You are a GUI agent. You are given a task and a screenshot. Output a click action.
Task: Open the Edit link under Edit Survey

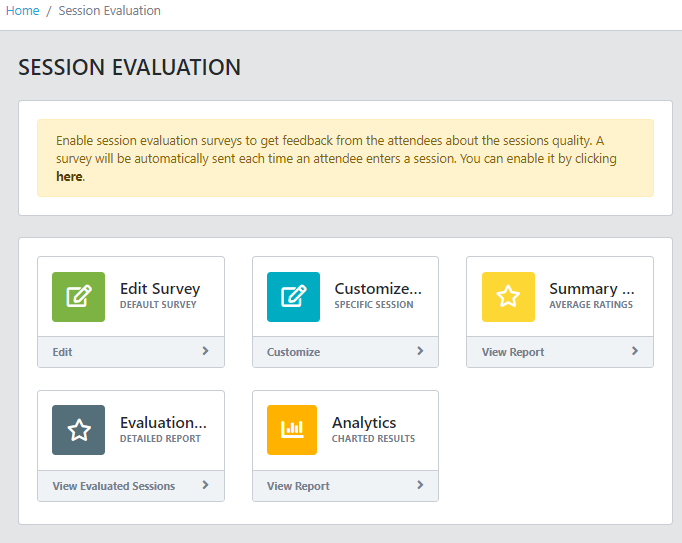tap(62, 352)
